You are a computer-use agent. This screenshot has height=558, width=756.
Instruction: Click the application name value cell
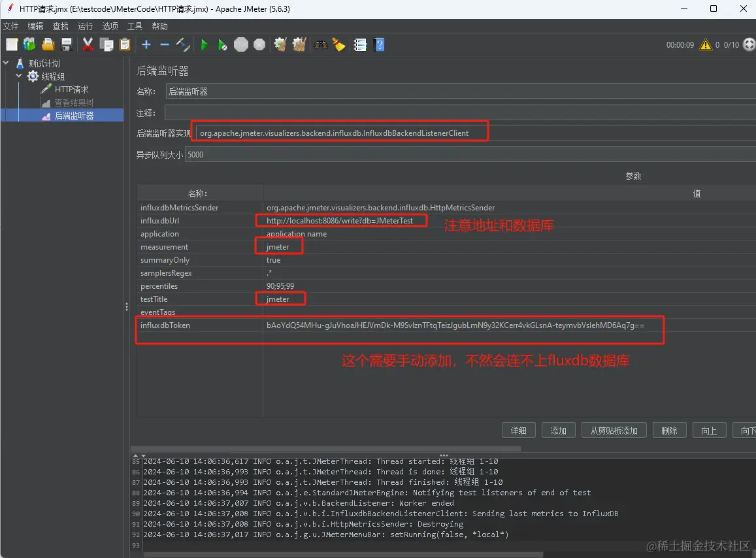pyautogui.click(x=509, y=233)
